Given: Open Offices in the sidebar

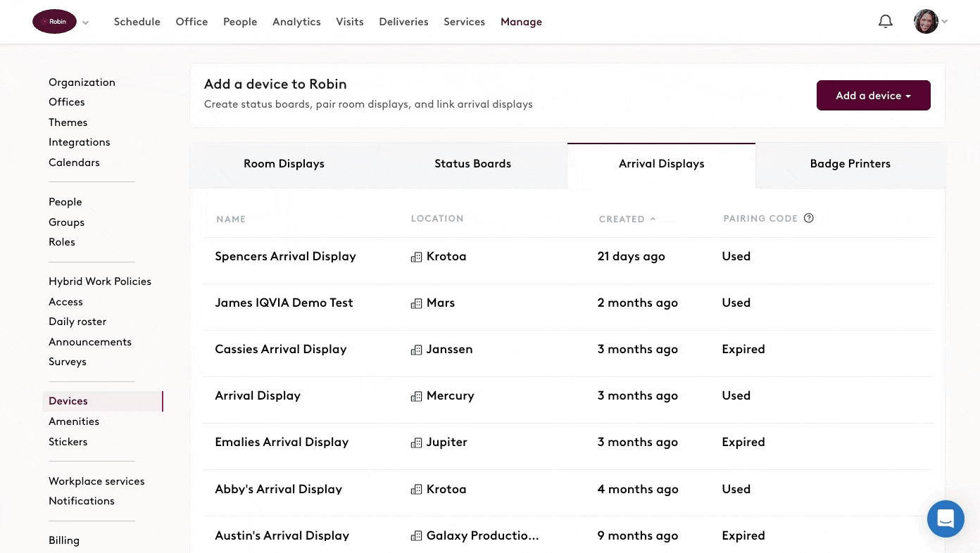Looking at the screenshot, I should coord(67,102).
